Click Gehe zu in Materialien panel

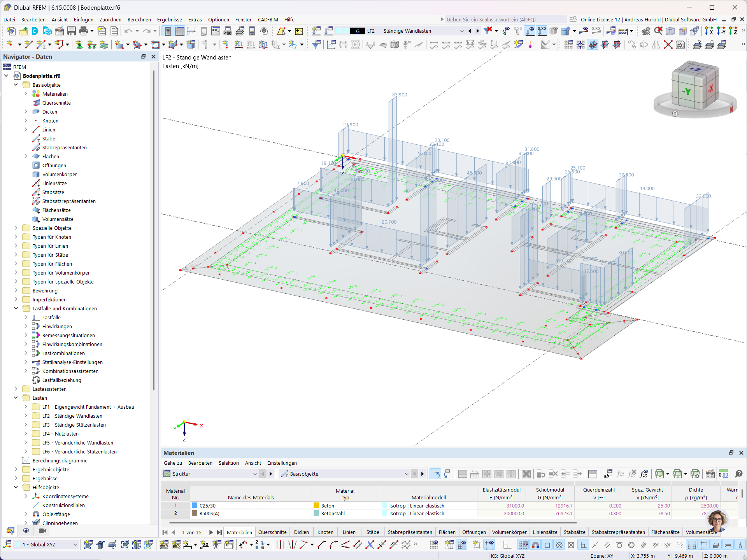[x=173, y=463]
